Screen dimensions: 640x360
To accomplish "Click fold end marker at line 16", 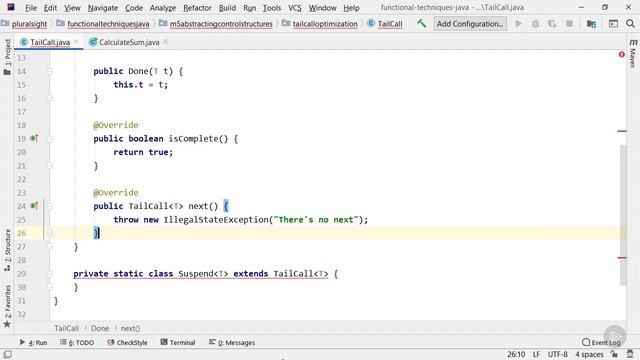I will (50, 98).
